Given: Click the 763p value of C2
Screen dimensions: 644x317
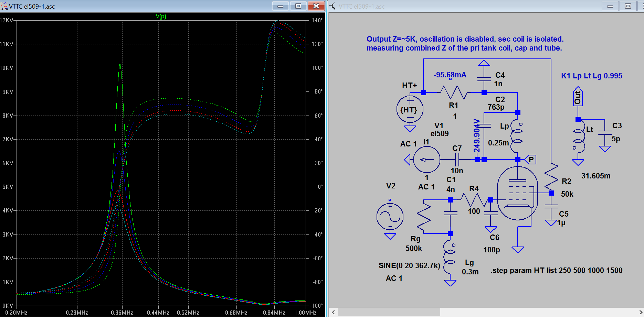Looking at the screenshot, I should 496,107.
